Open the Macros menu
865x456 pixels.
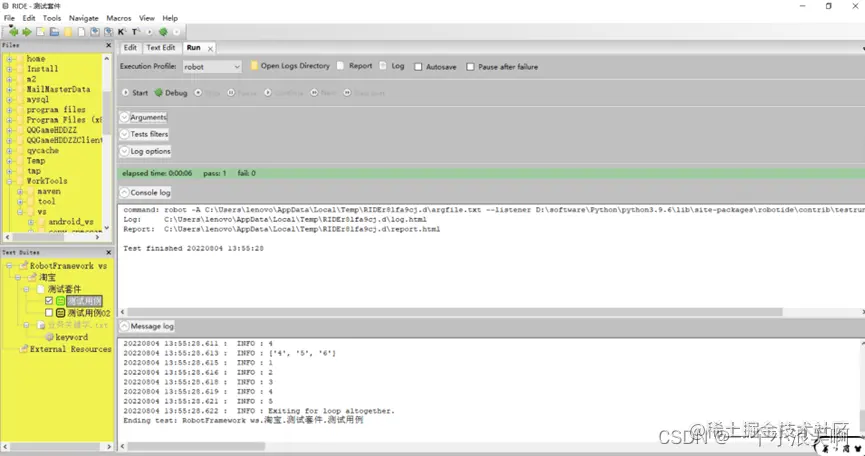point(119,18)
